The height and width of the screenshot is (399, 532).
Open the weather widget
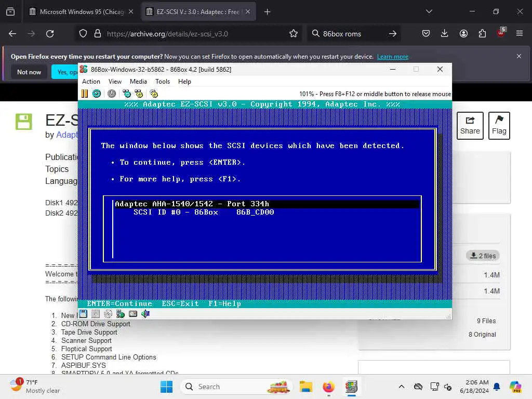pyautogui.click(x=35, y=387)
